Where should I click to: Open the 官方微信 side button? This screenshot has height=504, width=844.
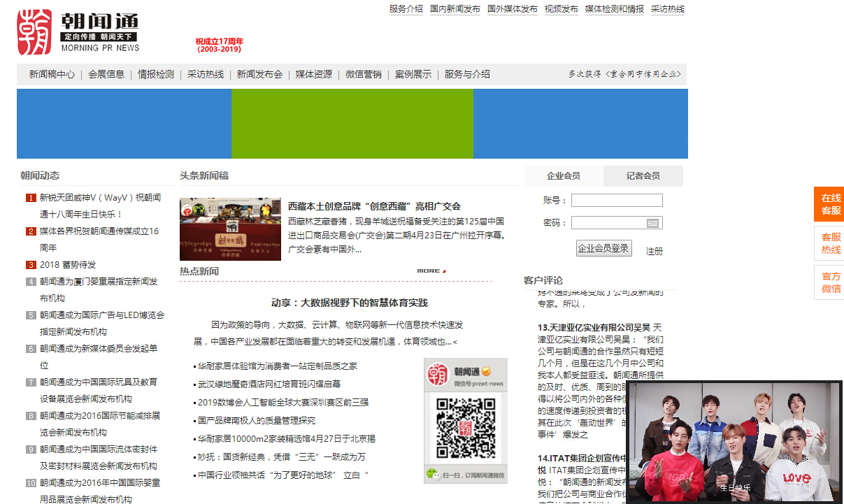[x=830, y=282]
